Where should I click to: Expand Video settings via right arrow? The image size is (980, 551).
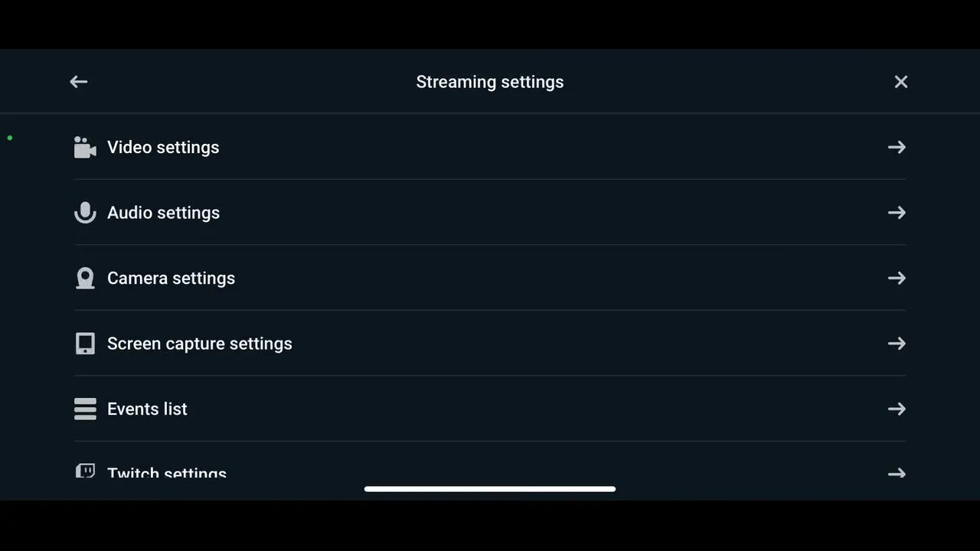coord(897,147)
